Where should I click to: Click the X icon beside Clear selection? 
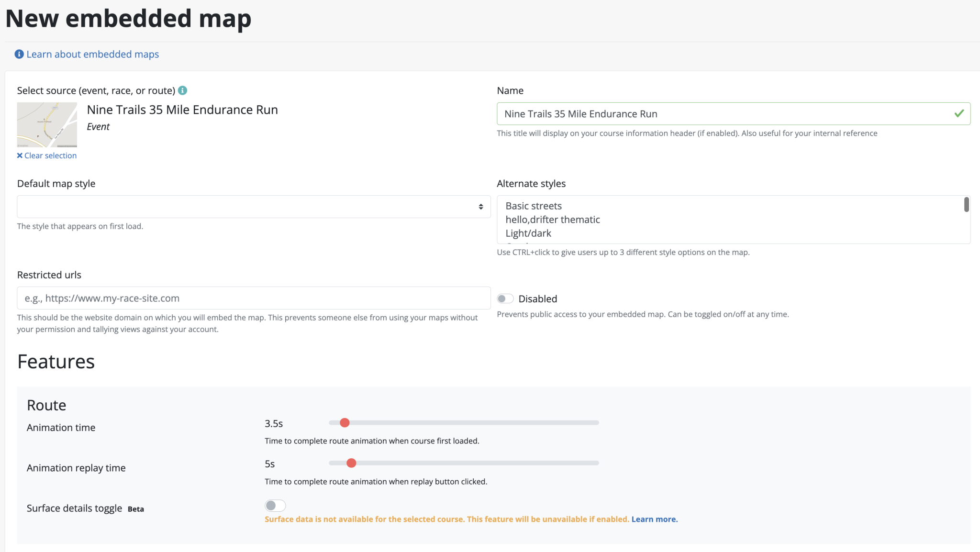pyautogui.click(x=20, y=155)
